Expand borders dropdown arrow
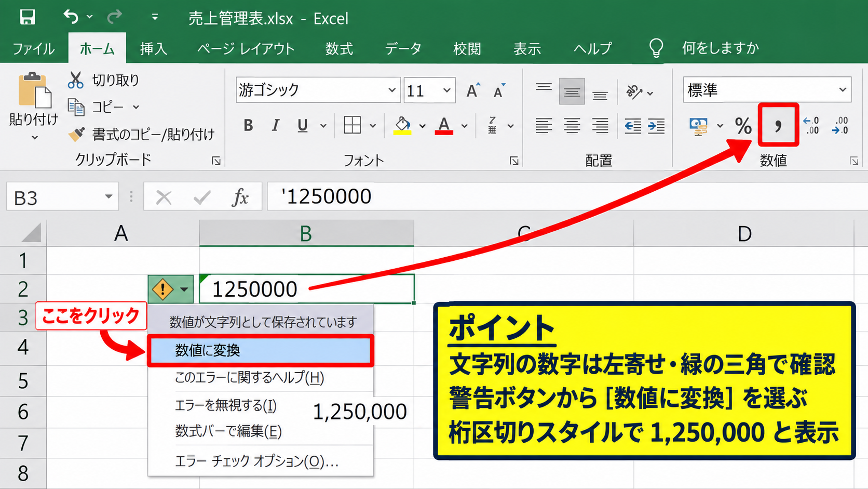The image size is (868, 489). [373, 126]
